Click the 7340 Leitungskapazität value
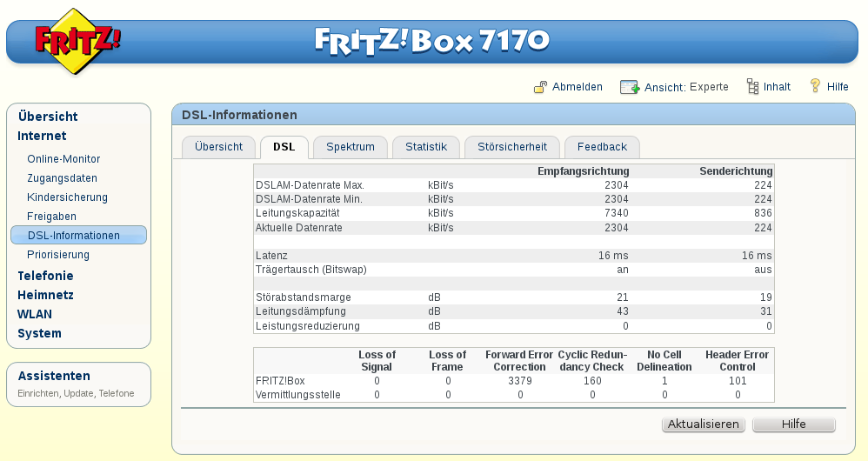The width and height of the screenshot is (868, 461). click(x=616, y=213)
